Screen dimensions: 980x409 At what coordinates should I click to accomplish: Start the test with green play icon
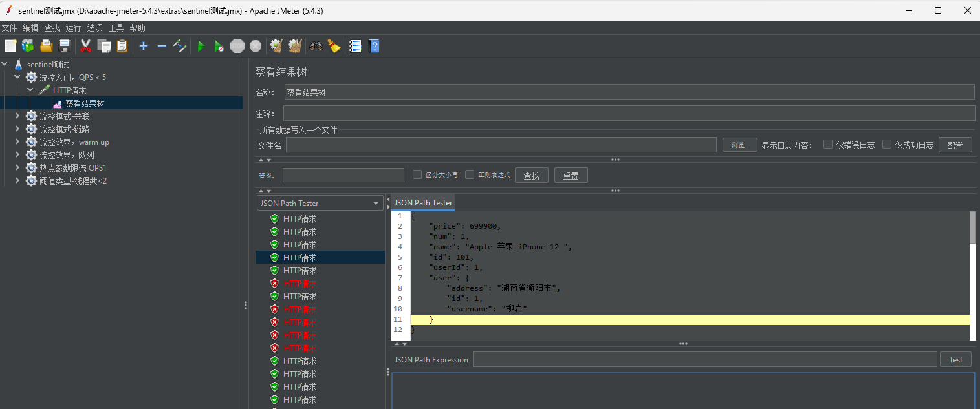[x=201, y=46]
